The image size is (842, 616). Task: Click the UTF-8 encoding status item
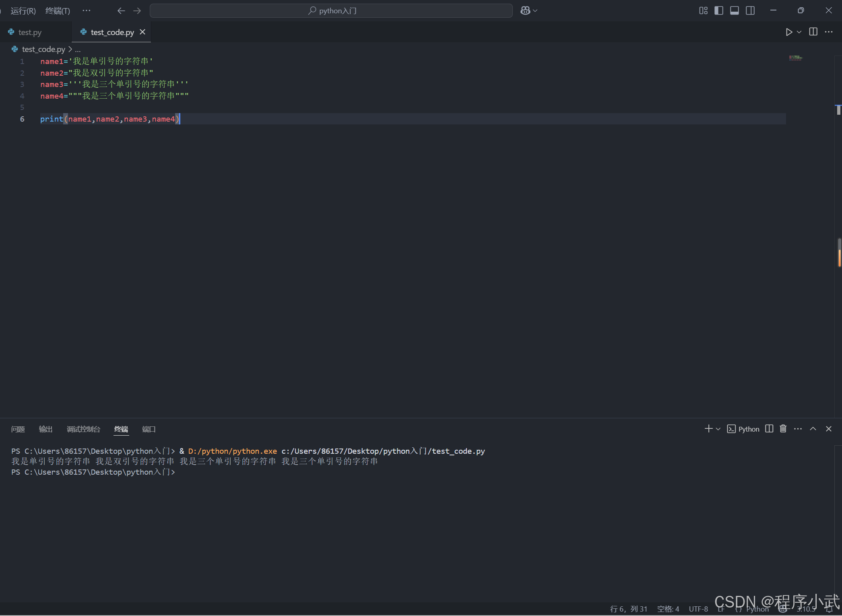pyautogui.click(x=698, y=609)
